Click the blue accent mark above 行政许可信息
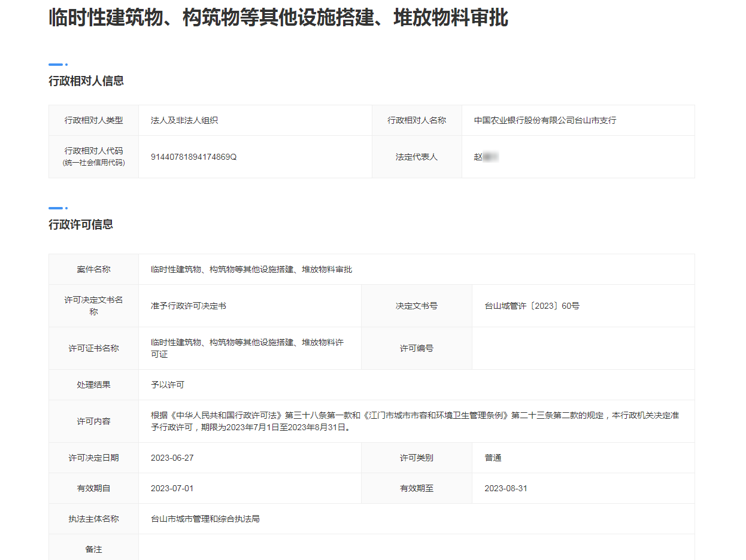746x560 pixels. pos(57,208)
